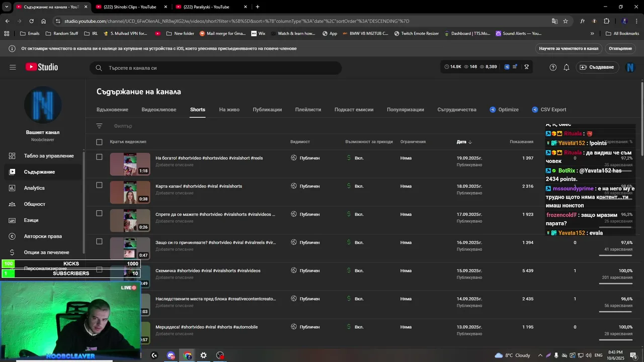Tick the select-all checkbox in table header
The width and height of the screenshot is (644, 362).
point(99,142)
